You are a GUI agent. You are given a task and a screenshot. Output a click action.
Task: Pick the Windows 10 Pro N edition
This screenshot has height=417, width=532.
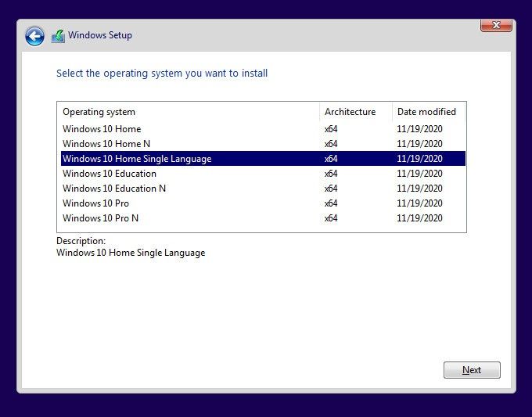[x=263, y=218]
